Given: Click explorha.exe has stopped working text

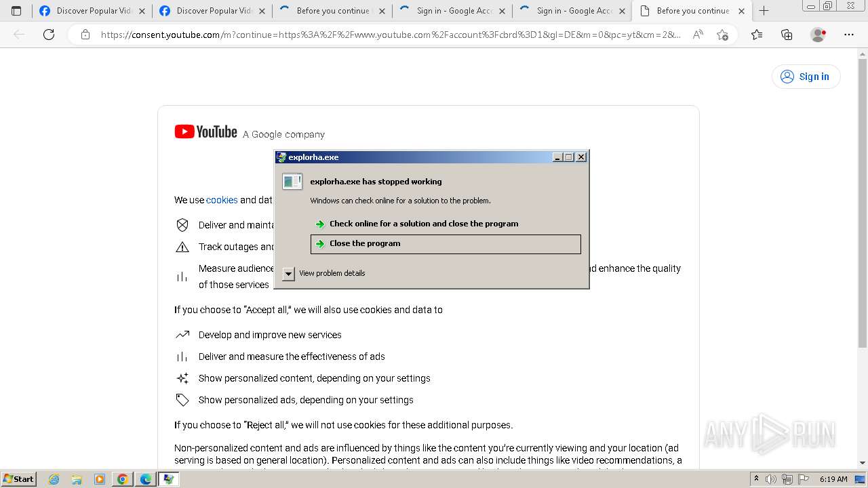Looking at the screenshot, I should coord(376,182).
